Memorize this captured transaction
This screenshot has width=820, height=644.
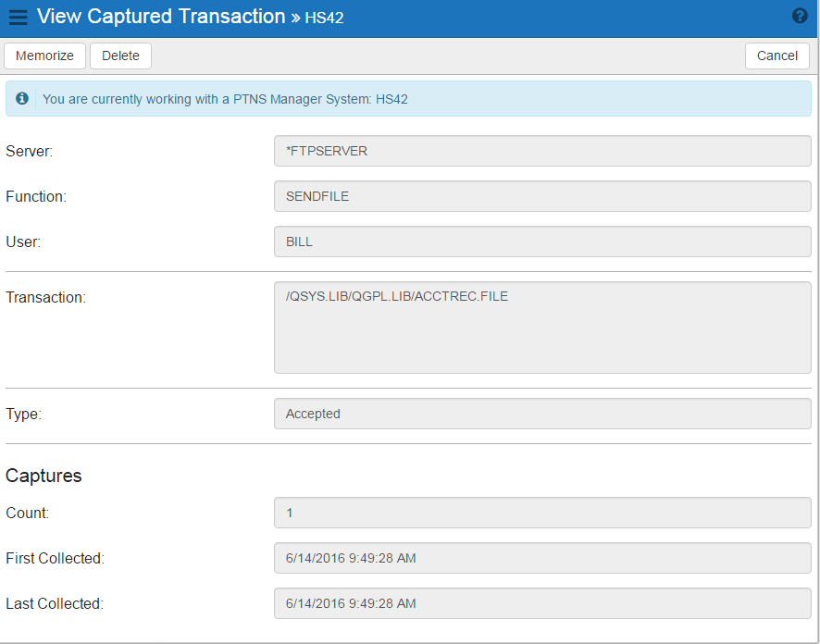[45, 56]
